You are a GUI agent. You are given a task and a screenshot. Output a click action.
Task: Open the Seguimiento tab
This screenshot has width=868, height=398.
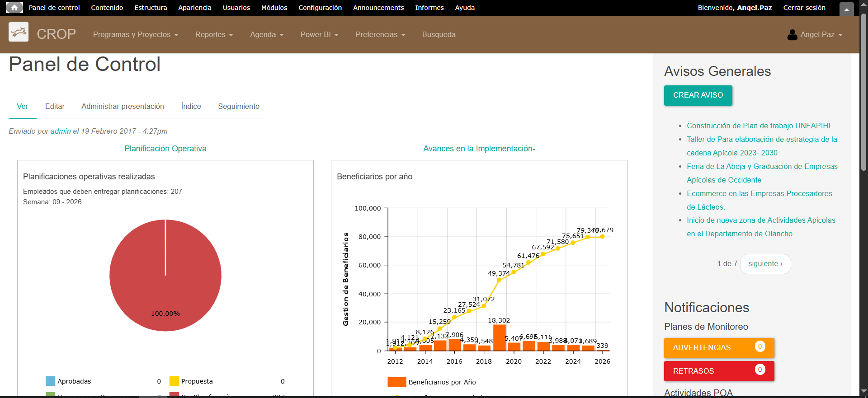239,107
